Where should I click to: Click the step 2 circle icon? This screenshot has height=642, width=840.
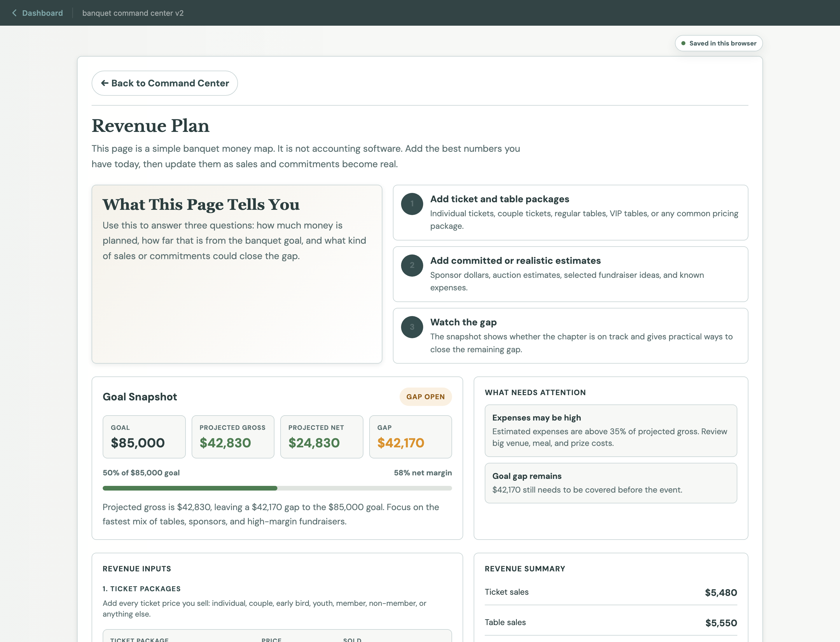pos(412,265)
